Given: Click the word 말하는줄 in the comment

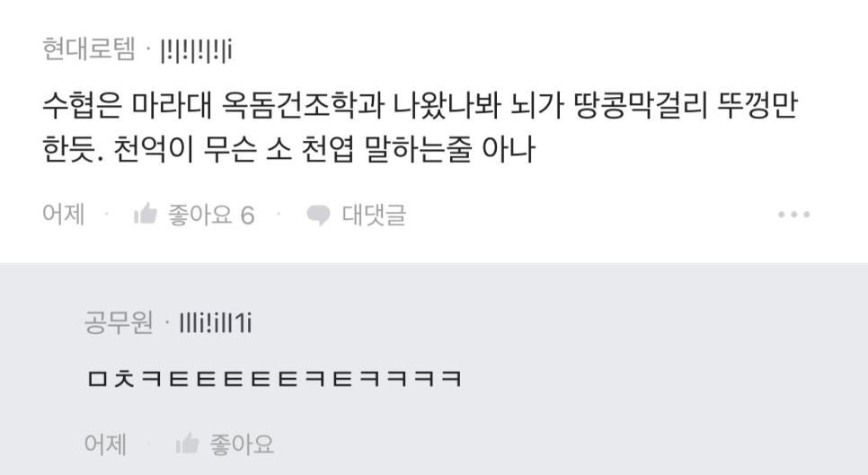Looking at the screenshot, I should pyautogui.click(x=418, y=149).
